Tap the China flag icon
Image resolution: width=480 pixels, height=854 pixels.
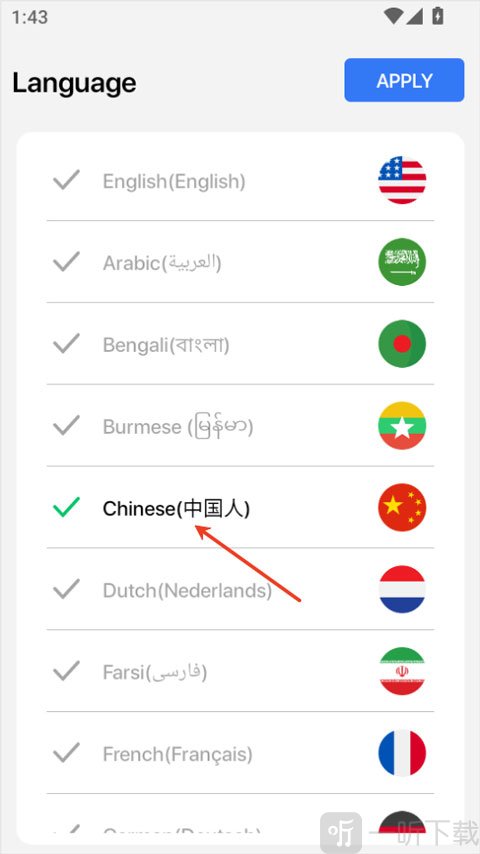402,507
